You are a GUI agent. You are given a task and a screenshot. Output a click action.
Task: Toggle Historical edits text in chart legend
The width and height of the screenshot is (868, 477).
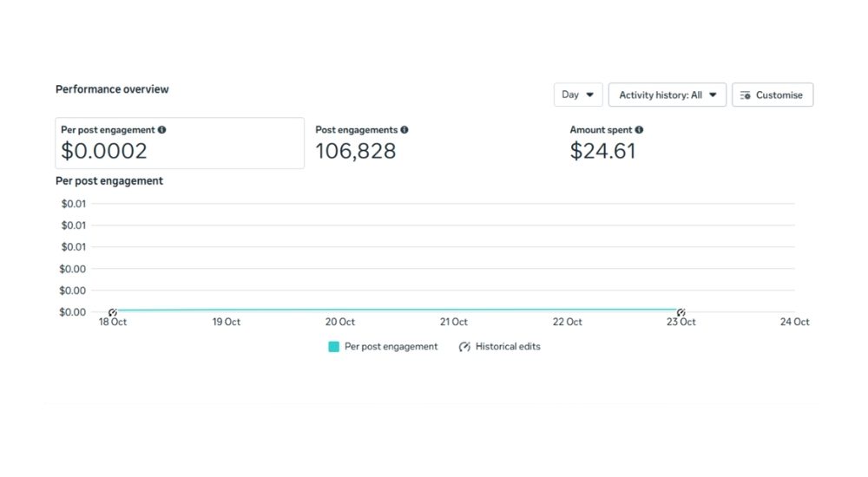(x=508, y=347)
